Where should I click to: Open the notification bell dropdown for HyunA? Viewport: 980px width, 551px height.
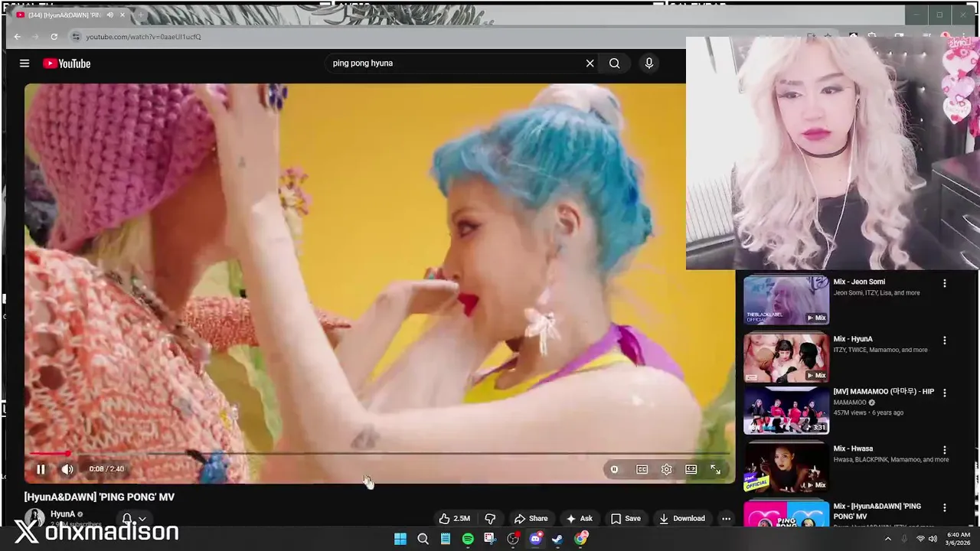(x=134, y=519)
